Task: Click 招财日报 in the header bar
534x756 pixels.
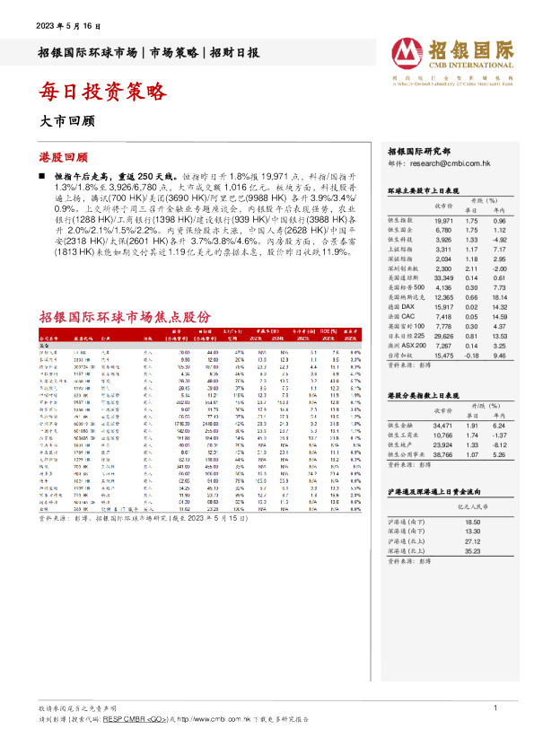Action: pos(235,53)
